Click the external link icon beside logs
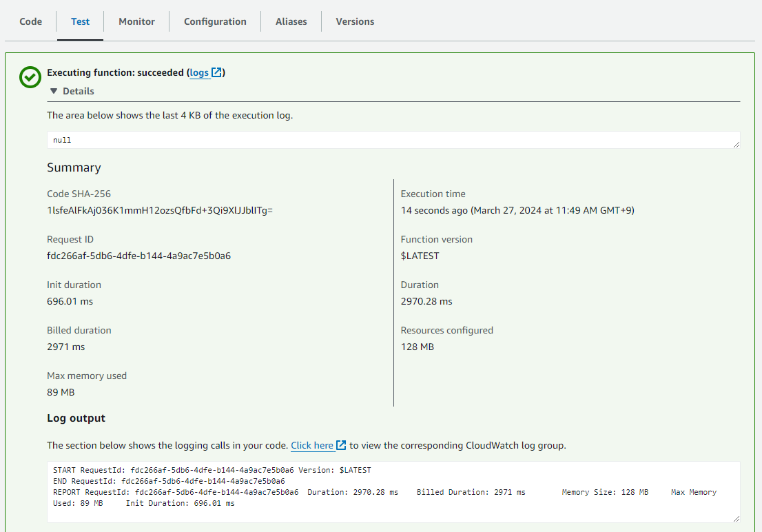 click(216, 72)
